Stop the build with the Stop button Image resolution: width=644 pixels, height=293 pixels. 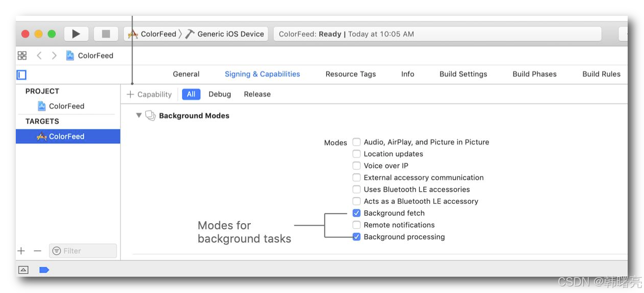point(106,34)
